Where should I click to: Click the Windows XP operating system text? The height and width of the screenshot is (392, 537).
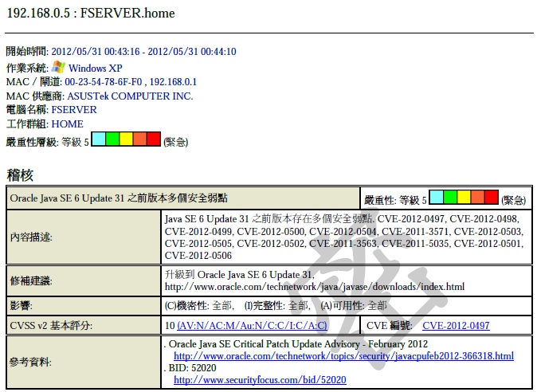pyautogui.click(x=95, y=69)
